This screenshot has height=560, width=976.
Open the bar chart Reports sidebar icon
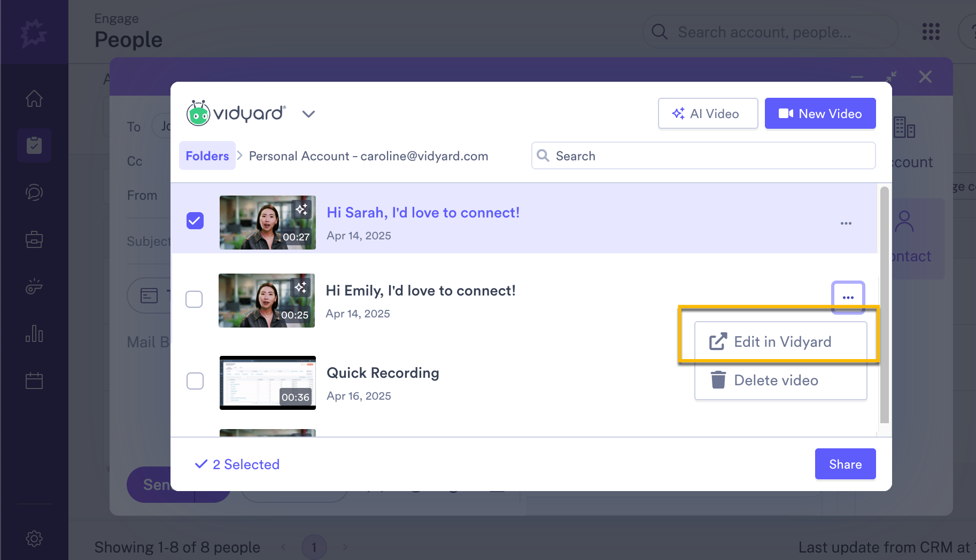point(34,334)
